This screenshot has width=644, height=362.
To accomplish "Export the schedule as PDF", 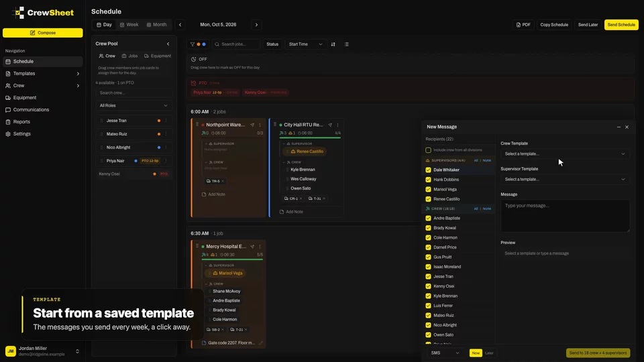I will pyautogui.click(x=523, y=25).
